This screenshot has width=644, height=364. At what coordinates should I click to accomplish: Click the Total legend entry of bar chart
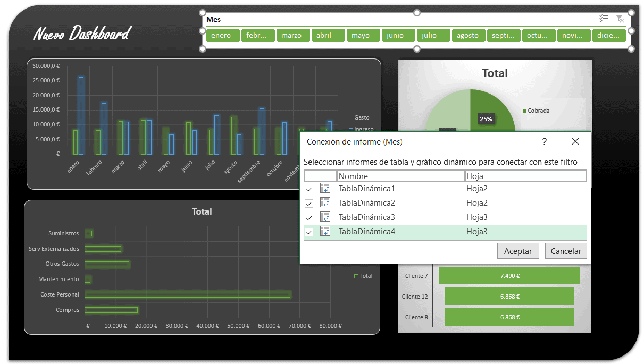pyautogui.click(x=363, y=276)
